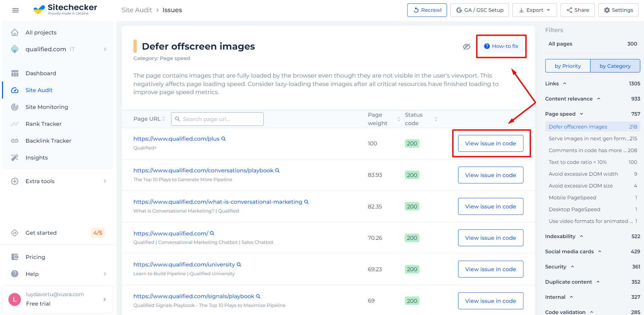The height and width of the screenshot is (315, 644).
Task: Click the Backlink Tracker link icon
Action: 14,141
